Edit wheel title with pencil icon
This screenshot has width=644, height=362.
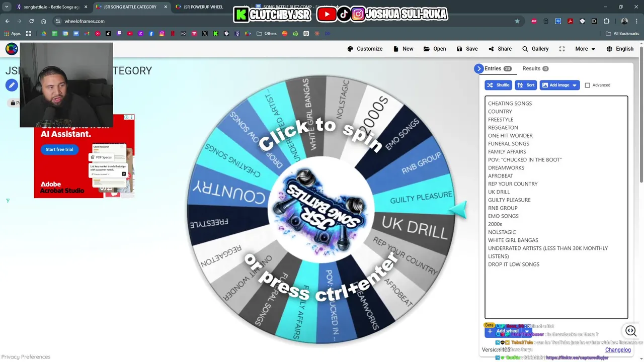coord(12,85)
